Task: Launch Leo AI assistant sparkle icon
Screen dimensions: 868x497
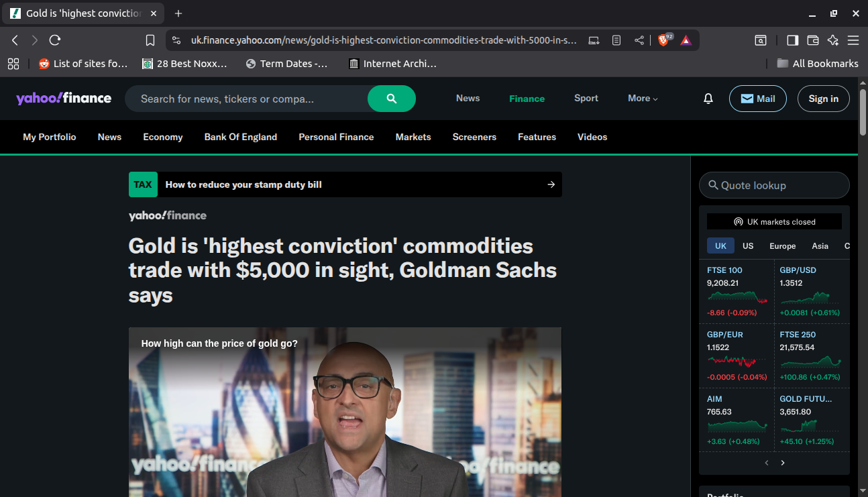Action: click(x=833, y=40)
